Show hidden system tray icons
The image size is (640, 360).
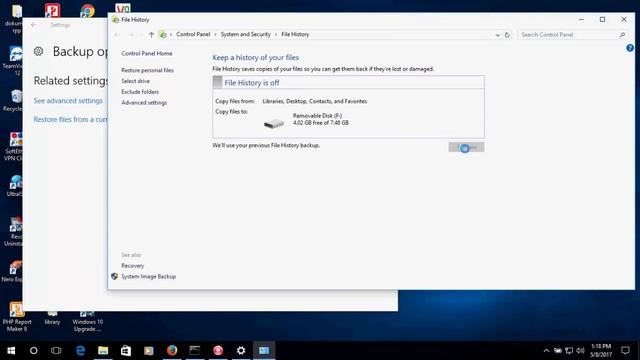546,351
